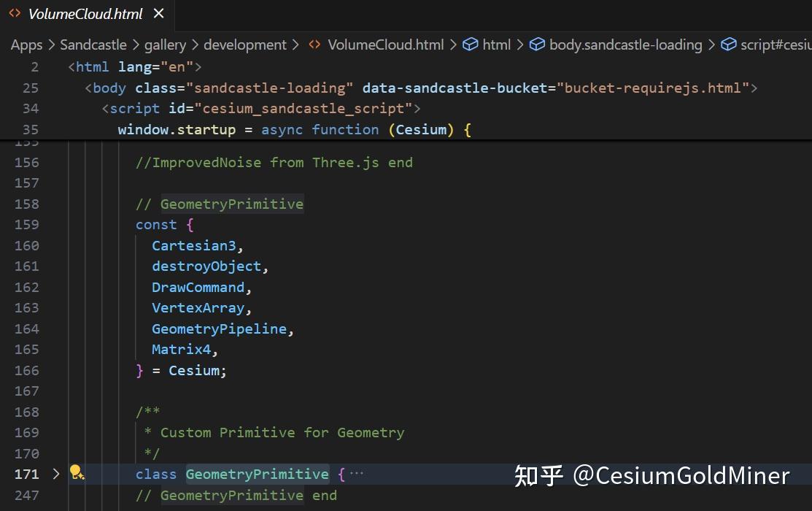This screenshot has height=511, width=812.
Task: Click VolumeCloud.html in the breadcrumb path
Action: (x=385, y=45)
